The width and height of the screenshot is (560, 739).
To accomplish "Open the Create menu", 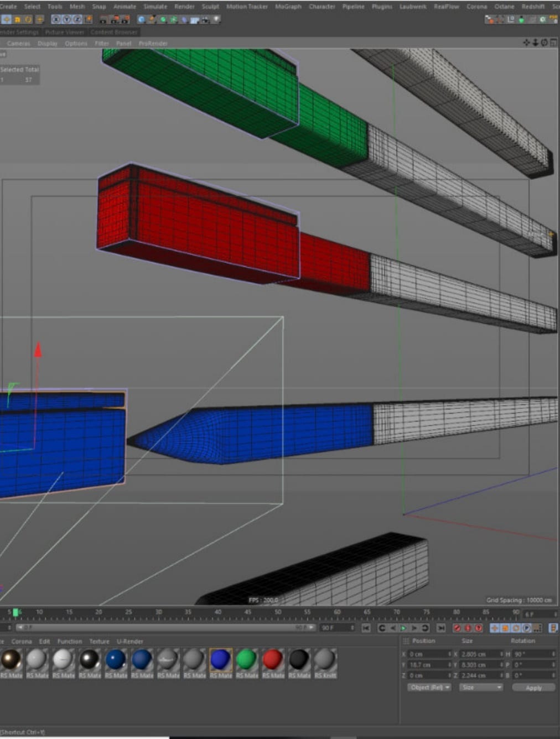I will 8,7.
